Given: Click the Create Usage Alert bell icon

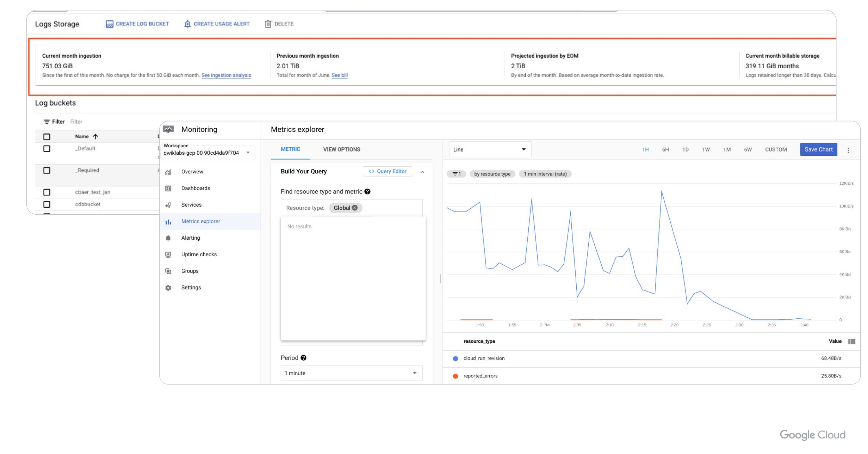Looking at the screenshot, I should (187, 24).
